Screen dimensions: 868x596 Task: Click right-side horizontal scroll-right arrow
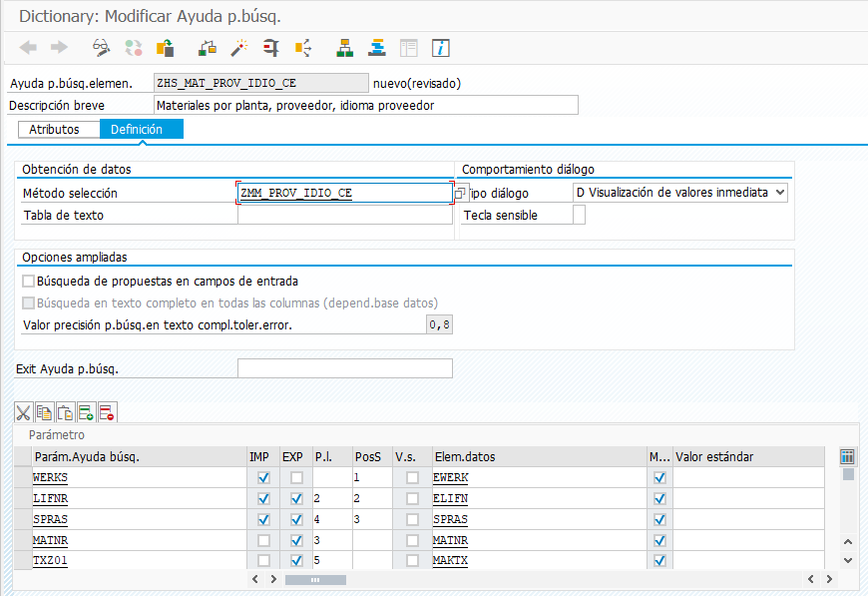click(x=829, y=579)
